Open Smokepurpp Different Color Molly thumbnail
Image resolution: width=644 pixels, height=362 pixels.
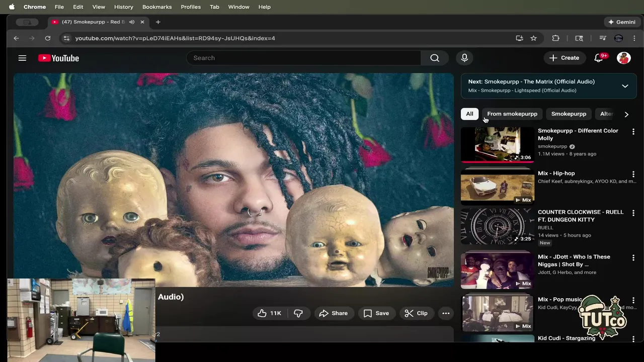pos(498,145)
